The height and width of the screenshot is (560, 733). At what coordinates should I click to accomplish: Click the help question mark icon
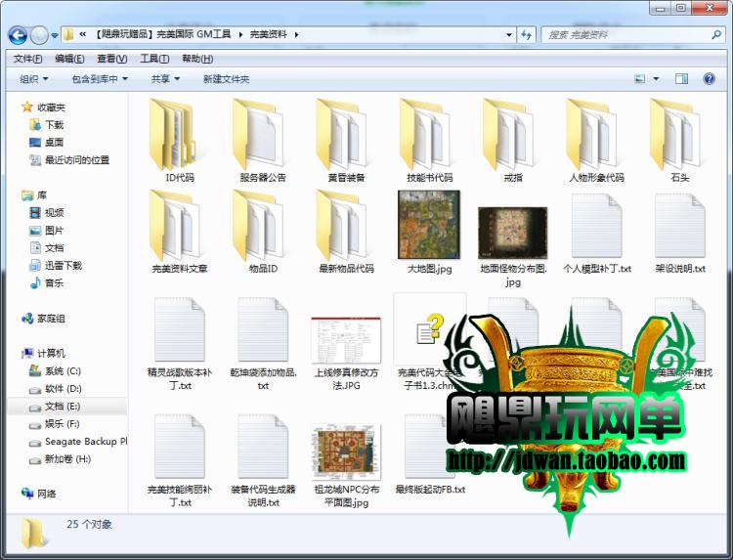click(x=711, y=79)
